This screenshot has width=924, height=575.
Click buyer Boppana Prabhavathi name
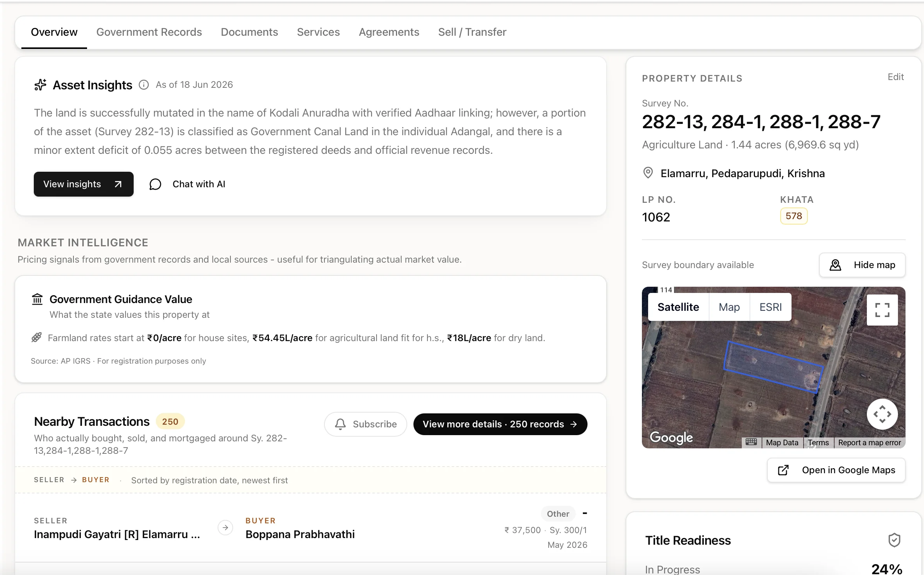[300, 535]
